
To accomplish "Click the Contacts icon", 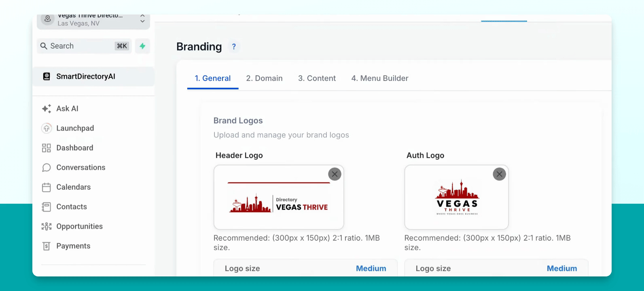I will click(47, 207).
